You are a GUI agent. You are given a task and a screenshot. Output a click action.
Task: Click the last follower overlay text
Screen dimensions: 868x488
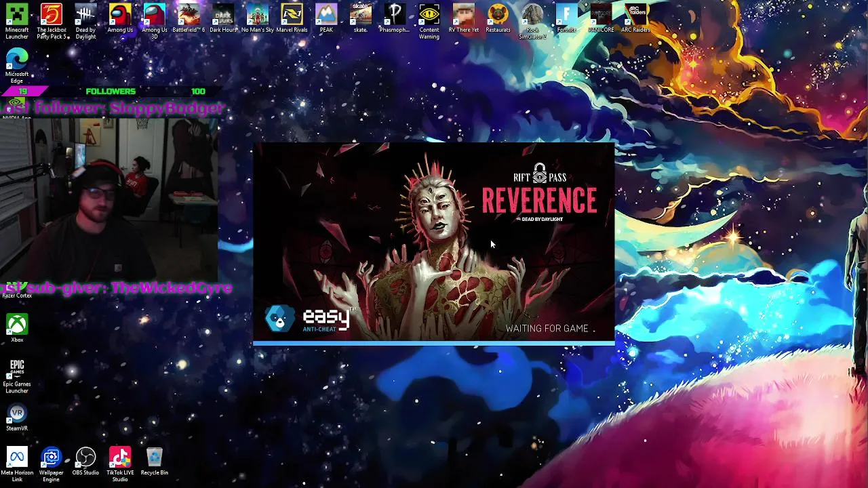112,108
